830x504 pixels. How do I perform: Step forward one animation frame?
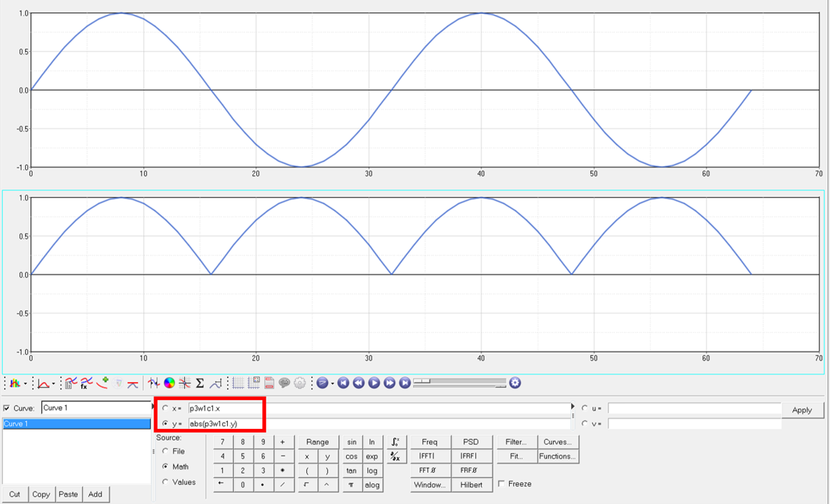(389, 383)
